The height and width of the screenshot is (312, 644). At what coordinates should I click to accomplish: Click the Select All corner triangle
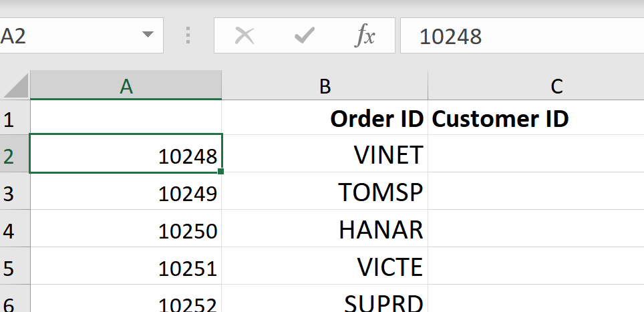pos(16,86)
